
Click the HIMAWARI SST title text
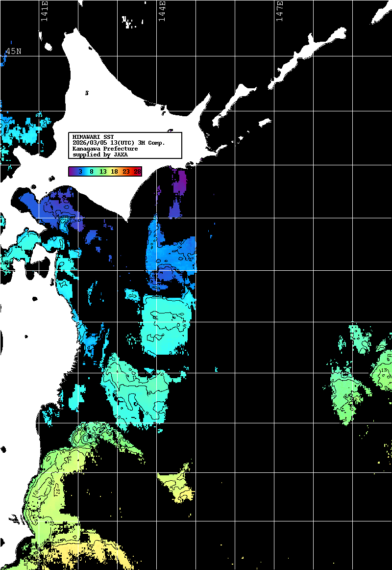[93, 137]
